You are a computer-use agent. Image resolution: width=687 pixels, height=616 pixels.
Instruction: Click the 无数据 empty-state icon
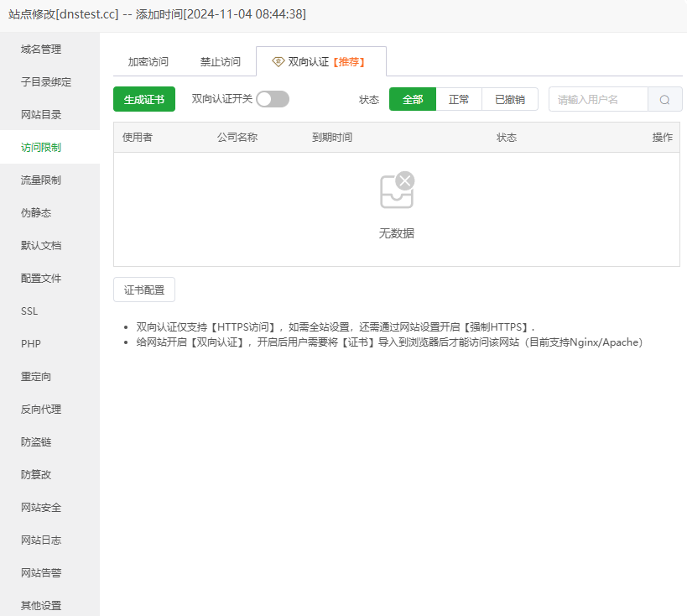pyautogui.click(x=396, y=191)
